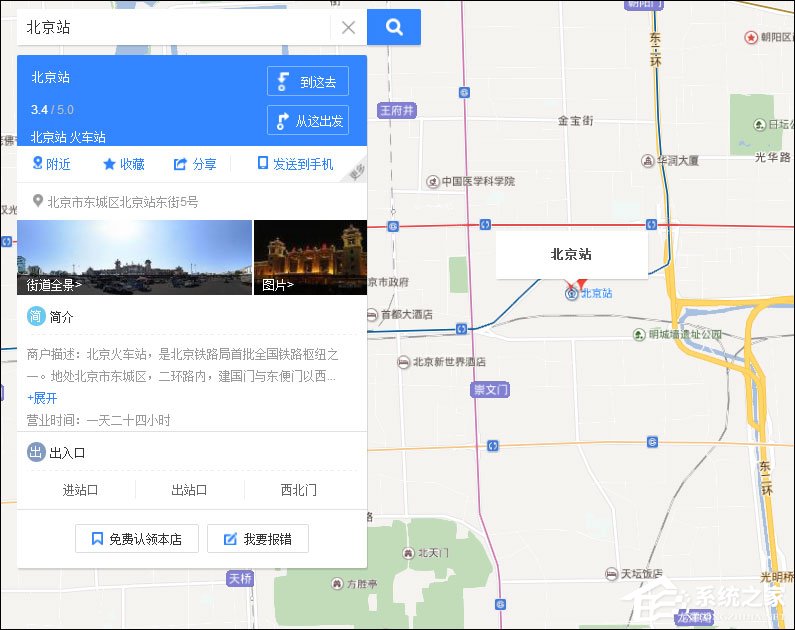
Task: Click the 华润大厦 building POI
Action: [x=670, y=161]
